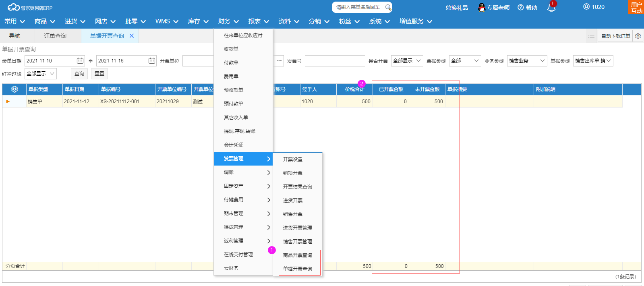Screen dimensions: 644x286
Task: Select 单据开票查询 in the submenu
Action: pyautogui.click(x=298, y=269)
